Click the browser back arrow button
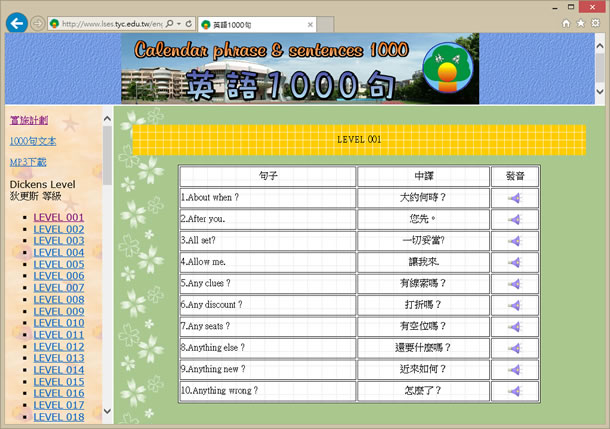Image resolution: width=610 pixels, height=429 pixels. [x=16, y=22]
